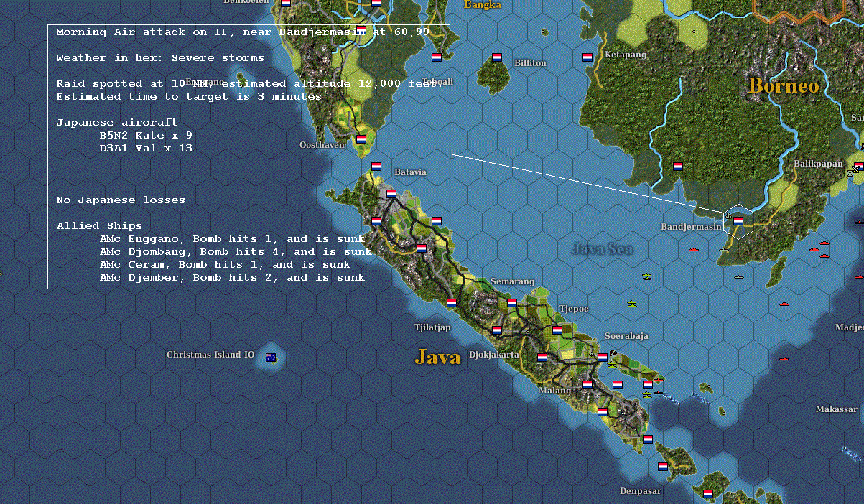
Task: Select the Dutch flag inside the highlighted Bandjermasin hex
Action: [738, 221]
